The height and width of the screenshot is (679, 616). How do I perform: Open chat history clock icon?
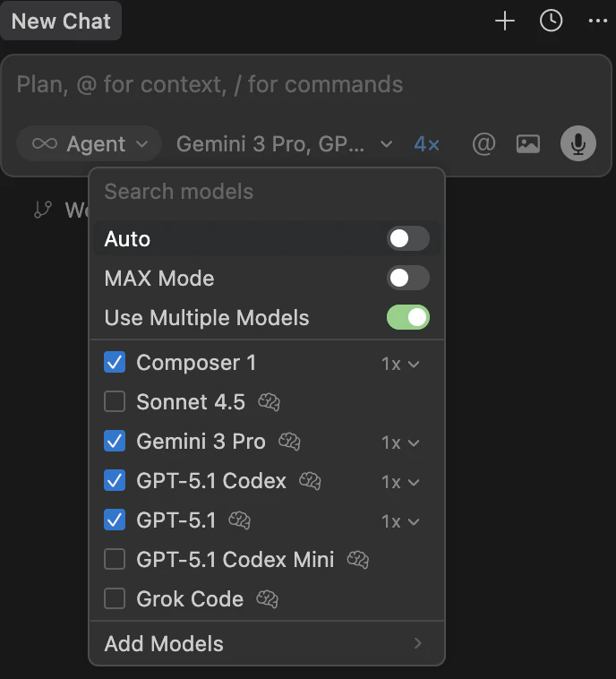[551, 21]
